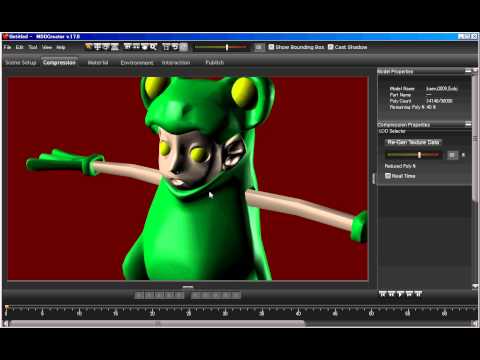Click the curved-arrow icon in the third toolbar group
This screenshot has height=360, width=480.
(x=175, y=47)
